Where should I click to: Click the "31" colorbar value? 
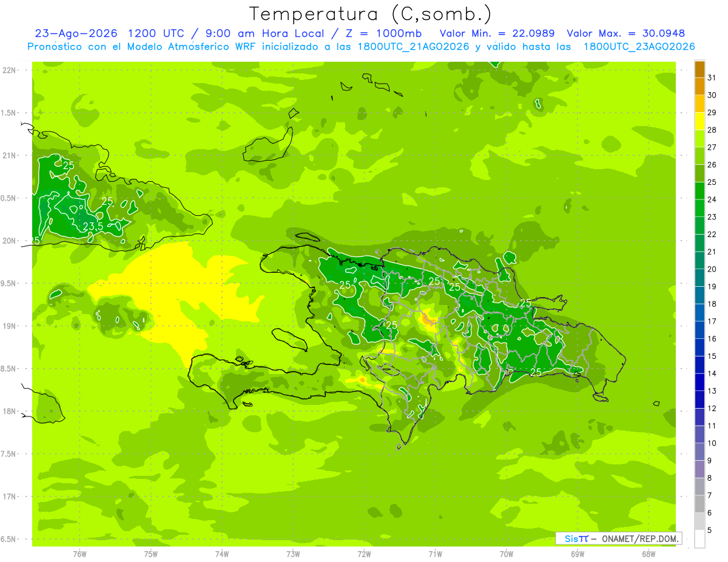(712, 78)
